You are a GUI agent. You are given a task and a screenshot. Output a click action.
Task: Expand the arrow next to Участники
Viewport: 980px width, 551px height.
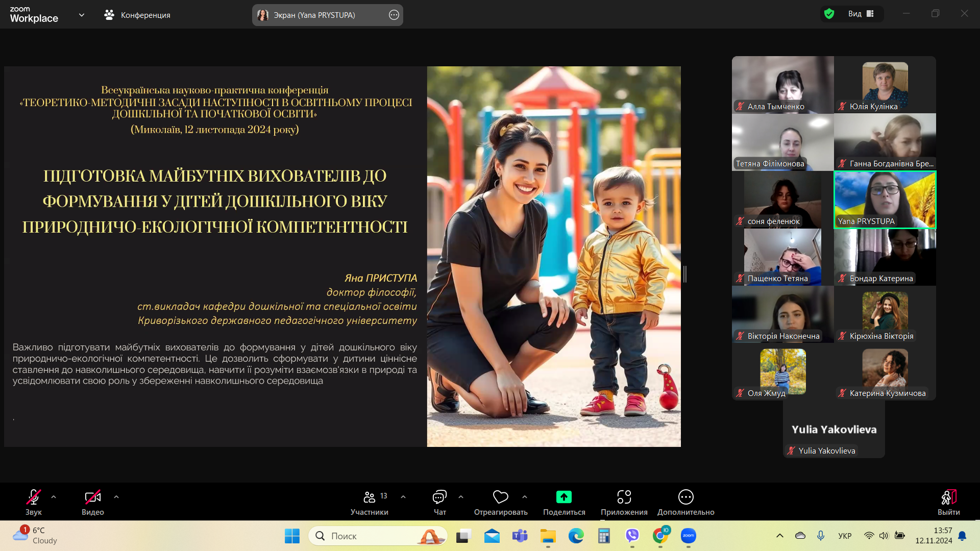[x=403, y=497]
